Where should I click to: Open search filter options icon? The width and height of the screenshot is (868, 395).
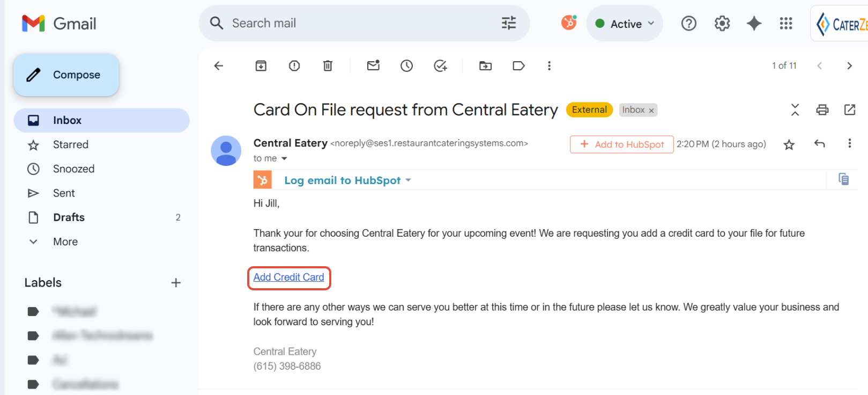508,23
